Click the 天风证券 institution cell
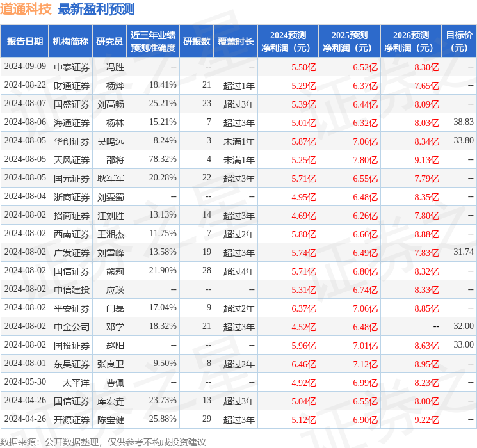477x448 pixels. point(72,160)
